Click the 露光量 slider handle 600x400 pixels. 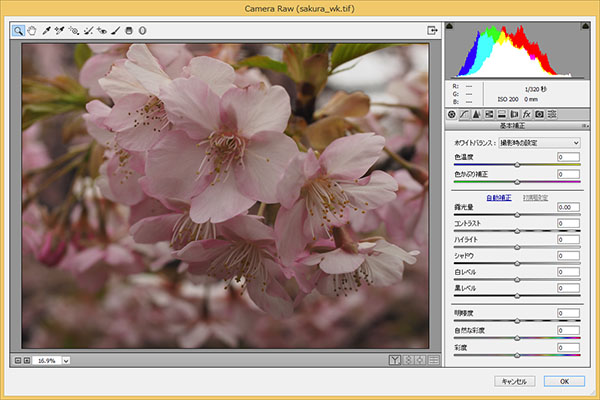[516, 215]
